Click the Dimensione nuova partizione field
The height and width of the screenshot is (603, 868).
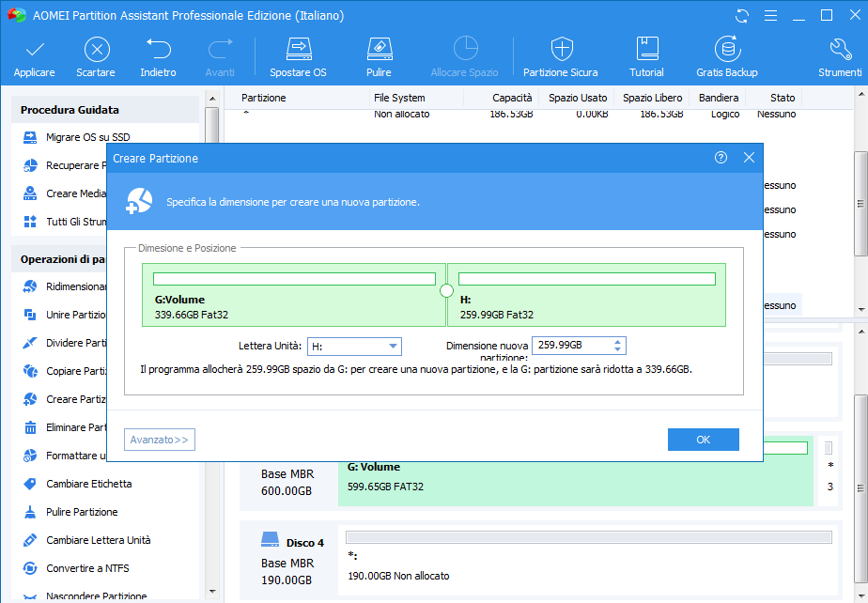point(571,346)
